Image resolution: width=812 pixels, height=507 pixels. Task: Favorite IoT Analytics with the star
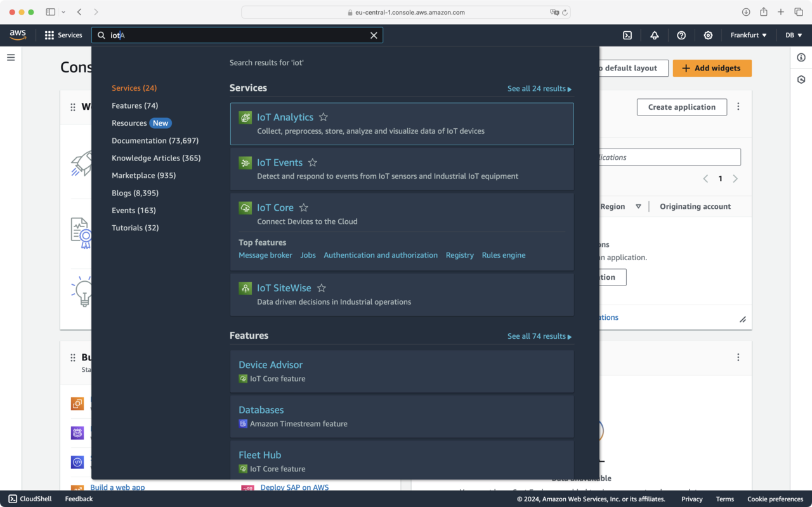324,117
